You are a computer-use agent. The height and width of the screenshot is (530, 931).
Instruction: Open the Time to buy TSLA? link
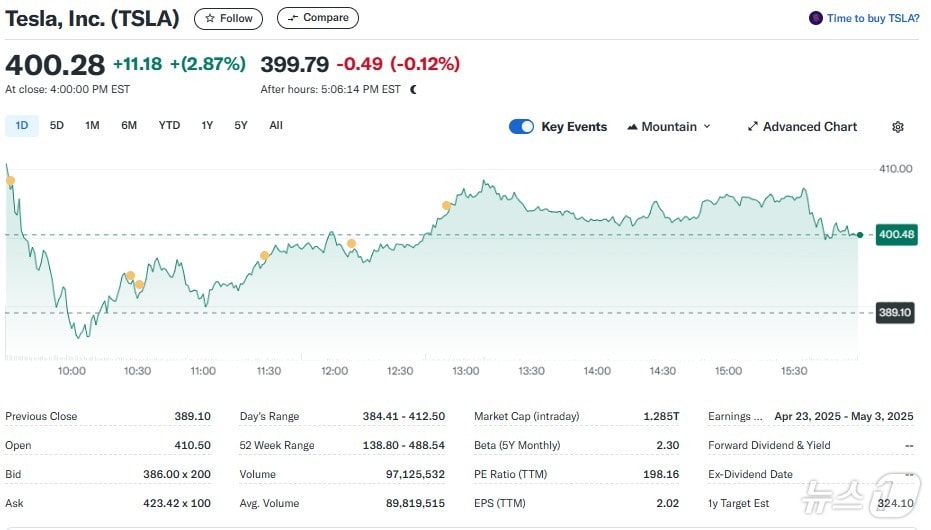(x=872, y=18)
